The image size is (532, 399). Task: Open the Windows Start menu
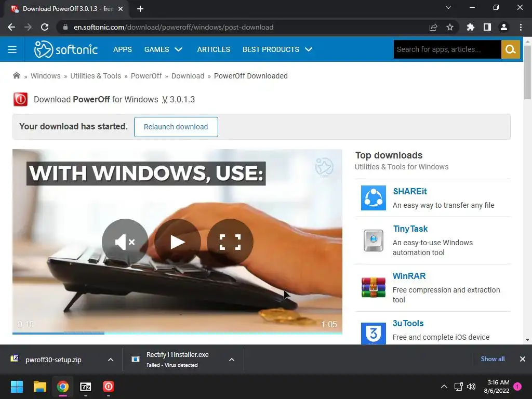(x=17, y=387)
